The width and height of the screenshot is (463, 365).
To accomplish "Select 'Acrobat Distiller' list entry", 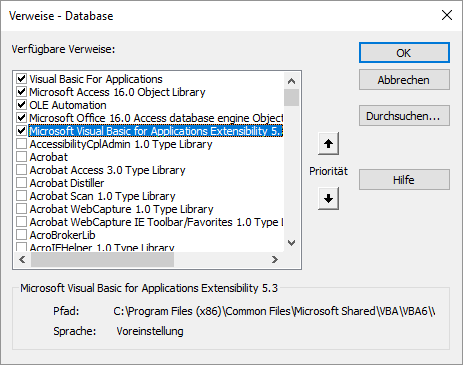I will pos(67,183).
